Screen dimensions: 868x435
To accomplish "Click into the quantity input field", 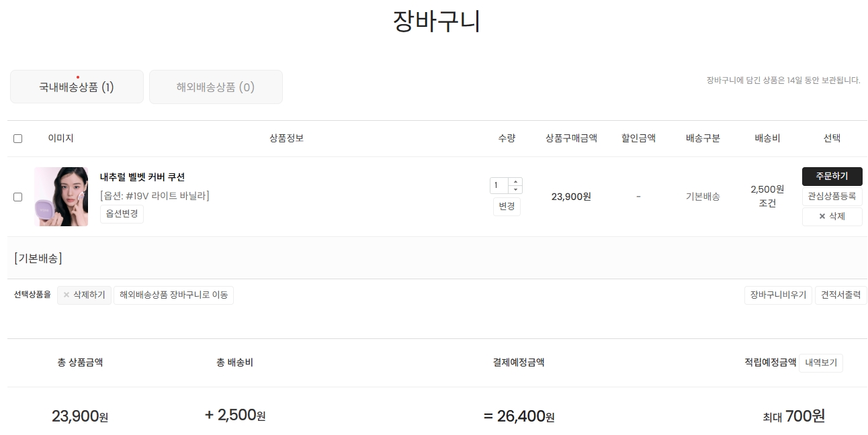I will point(499,186).
